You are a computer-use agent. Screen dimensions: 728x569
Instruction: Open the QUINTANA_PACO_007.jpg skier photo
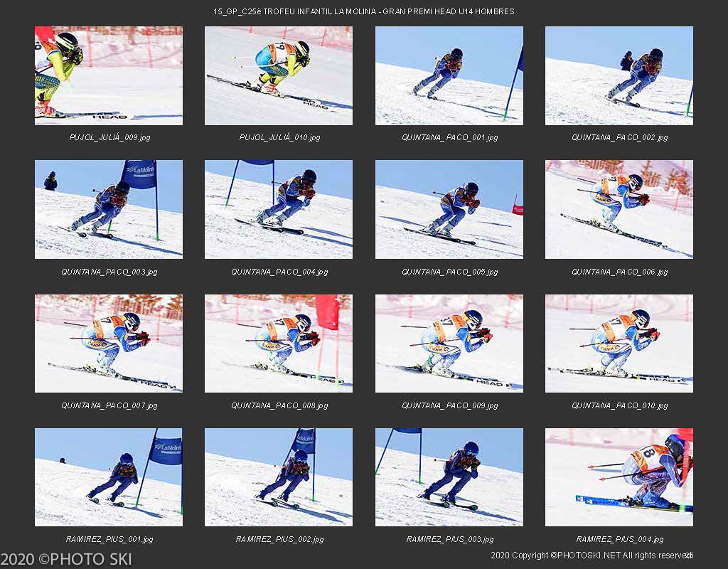click(x=109, y=344)
